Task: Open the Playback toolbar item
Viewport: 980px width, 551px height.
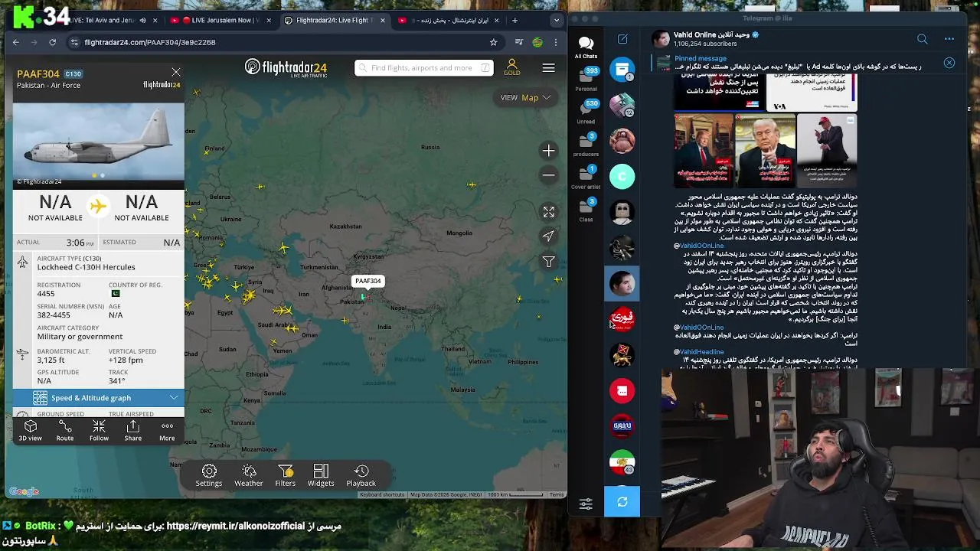Action: [361, 475]
